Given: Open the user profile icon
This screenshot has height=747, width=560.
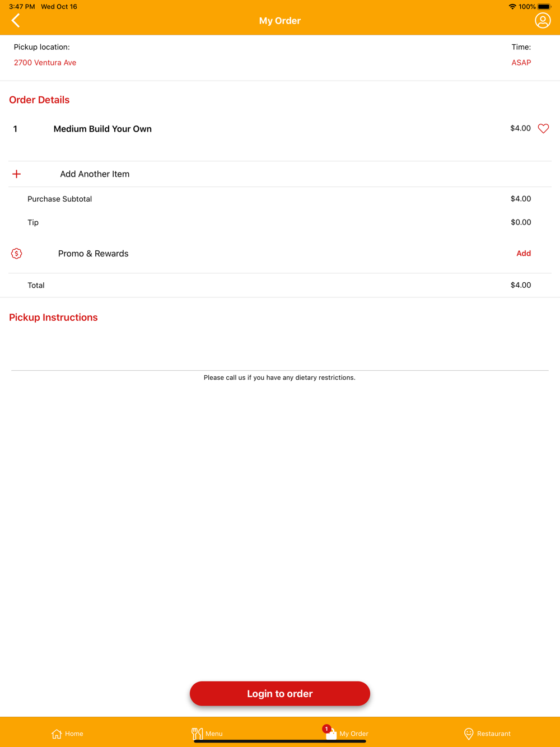Looking at the screenshot, I should click(x=543, y=21).
